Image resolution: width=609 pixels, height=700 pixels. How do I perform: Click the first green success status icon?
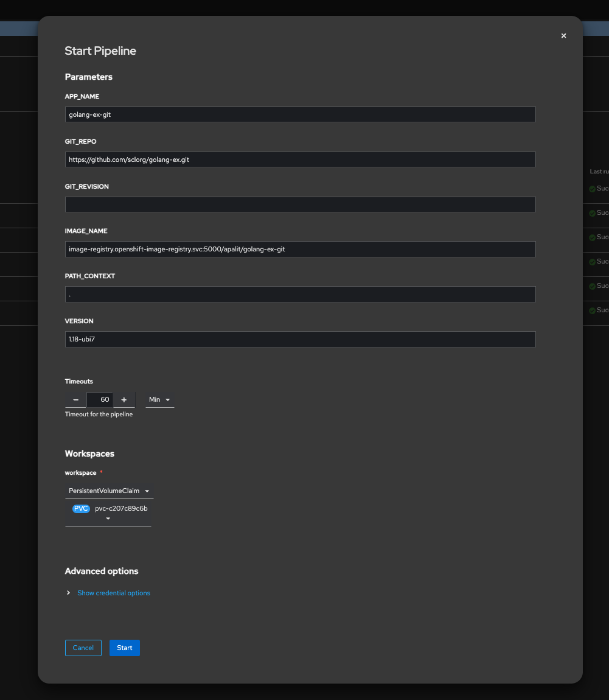tap(592, 189)
